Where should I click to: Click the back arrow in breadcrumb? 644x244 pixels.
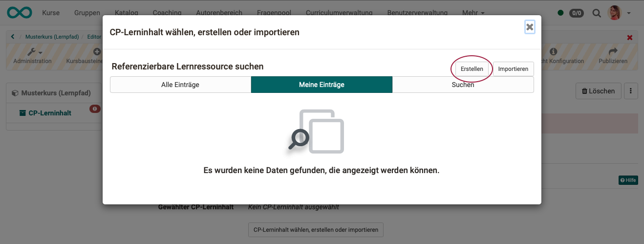(13, 37)
